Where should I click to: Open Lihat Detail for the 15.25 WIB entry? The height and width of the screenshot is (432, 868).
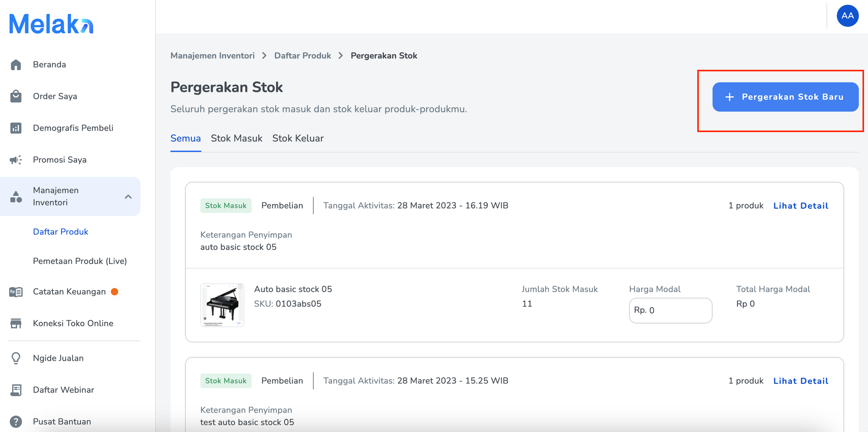(801, 381)
